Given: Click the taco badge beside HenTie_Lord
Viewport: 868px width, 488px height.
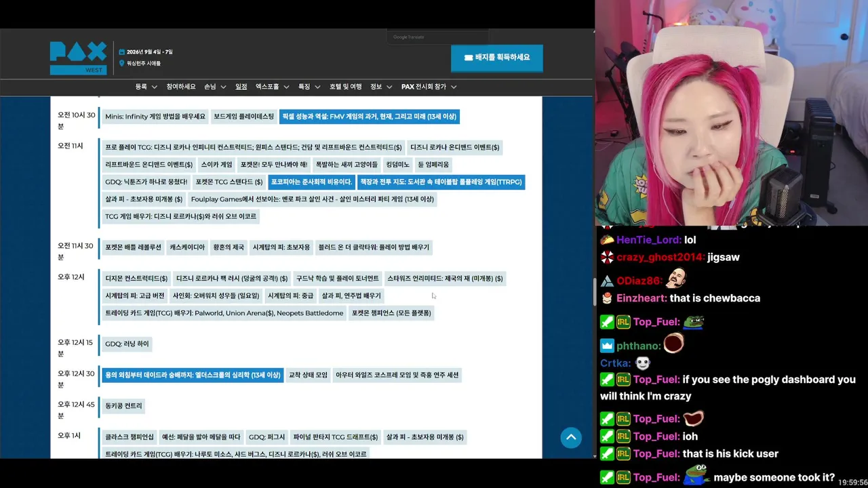Looking at the screenshot, I should [x=607, y=240].
